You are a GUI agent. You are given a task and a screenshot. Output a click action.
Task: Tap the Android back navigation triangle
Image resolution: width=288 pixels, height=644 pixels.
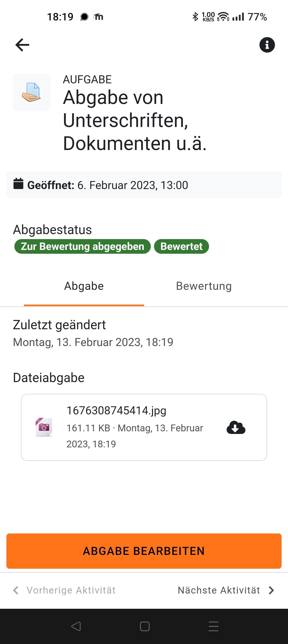[x=76, y=626]
